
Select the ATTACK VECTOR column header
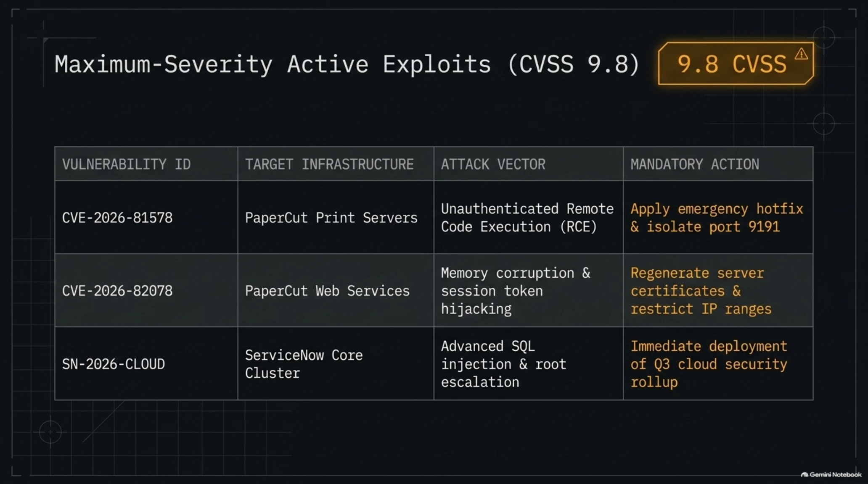(528, 164)
